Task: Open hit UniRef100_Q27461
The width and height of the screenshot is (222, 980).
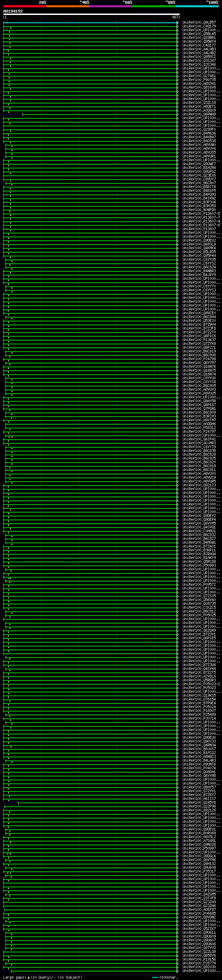Action: (x=199, y=76)
